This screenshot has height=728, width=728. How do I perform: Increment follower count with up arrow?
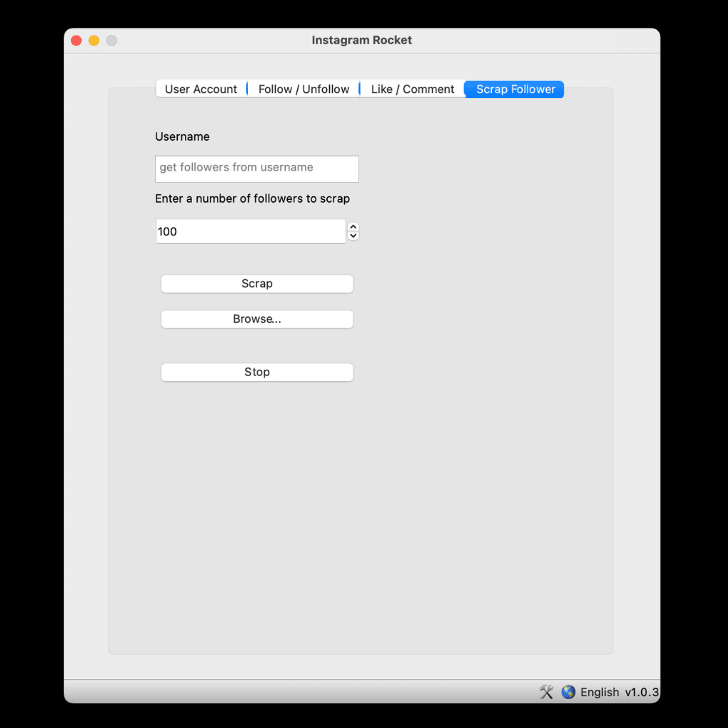(x=353, y=227)
